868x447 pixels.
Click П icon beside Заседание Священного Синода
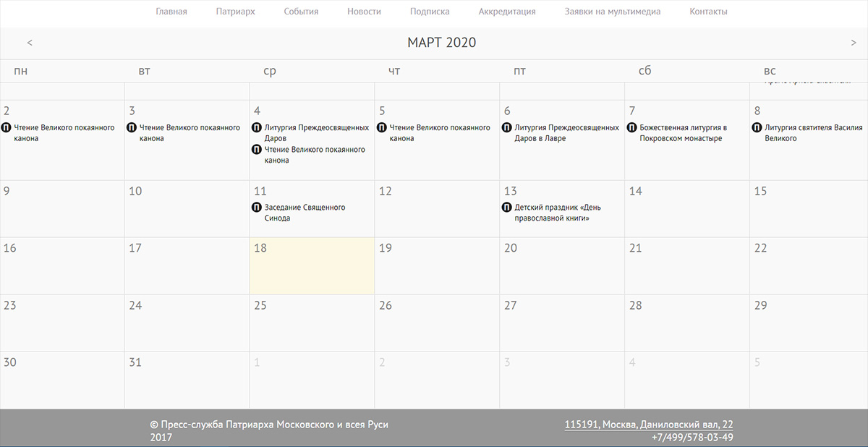click(257, 208)
